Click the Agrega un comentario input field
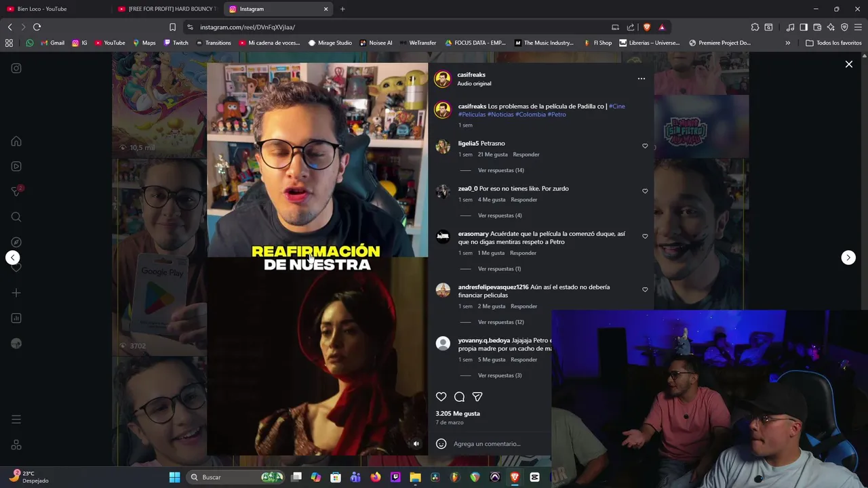This screenshot has width=868, height=488. (x=487, y=444)
